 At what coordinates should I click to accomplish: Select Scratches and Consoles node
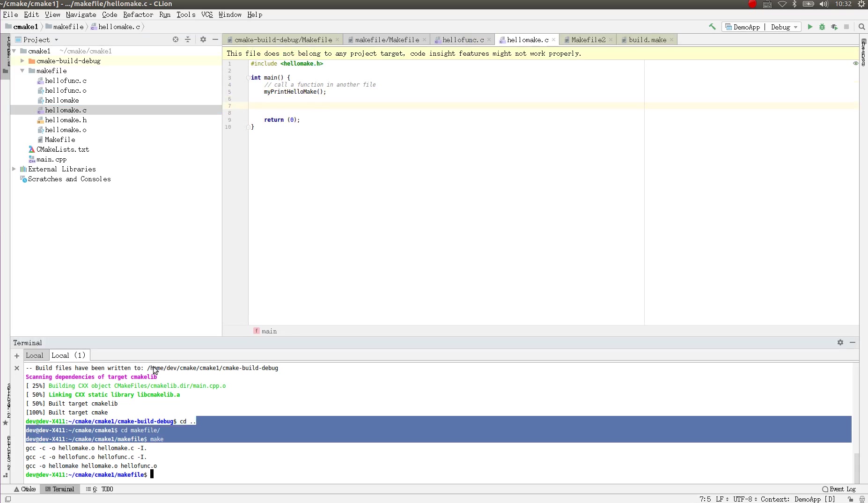[69, 179]
